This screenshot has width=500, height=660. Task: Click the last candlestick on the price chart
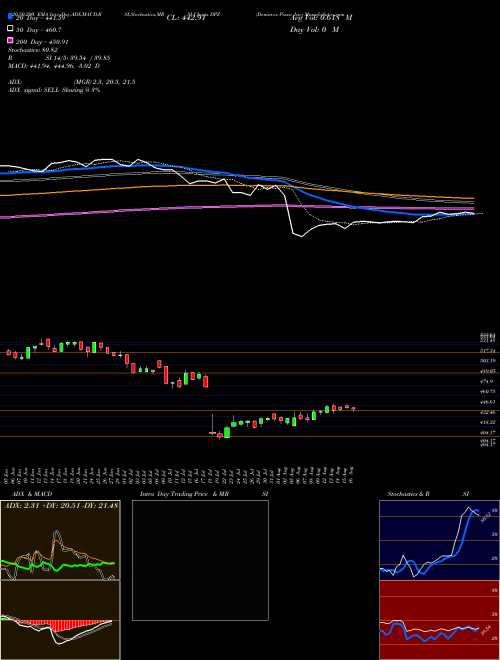pyautogui.click(x=354, y=409)
